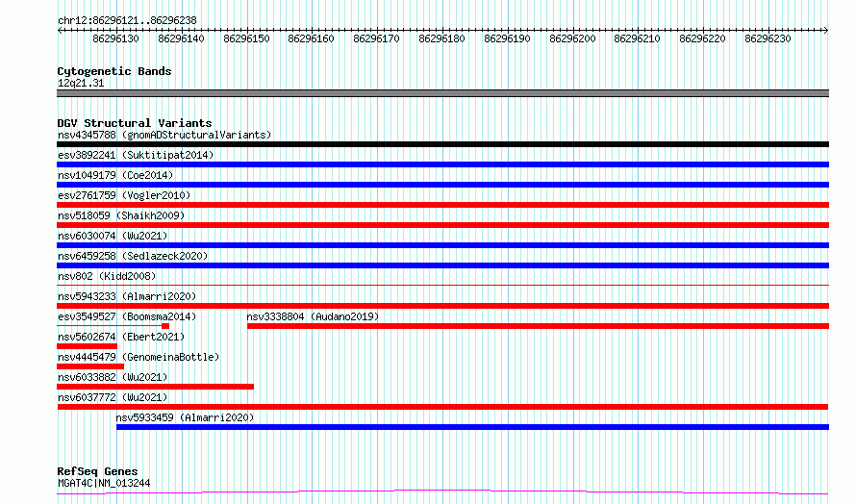Click the red nsv3338804 variant bar

click(x=538, y=326)
